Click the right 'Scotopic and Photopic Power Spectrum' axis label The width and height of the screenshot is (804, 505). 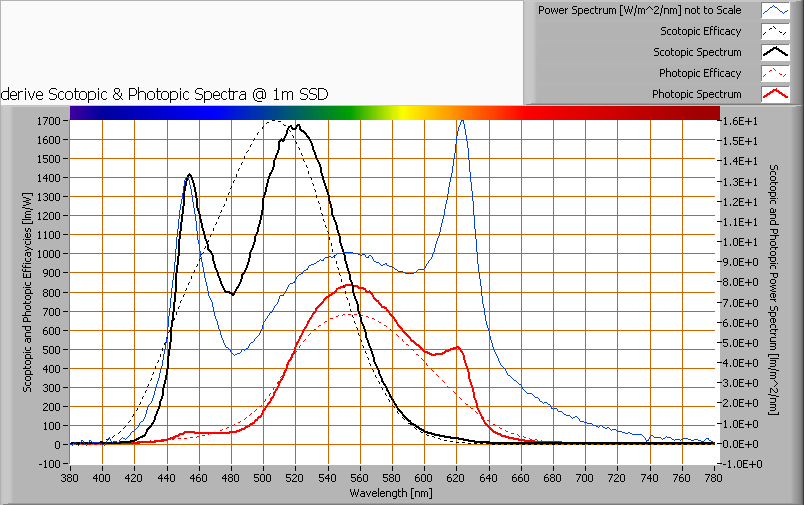[775, 292]
